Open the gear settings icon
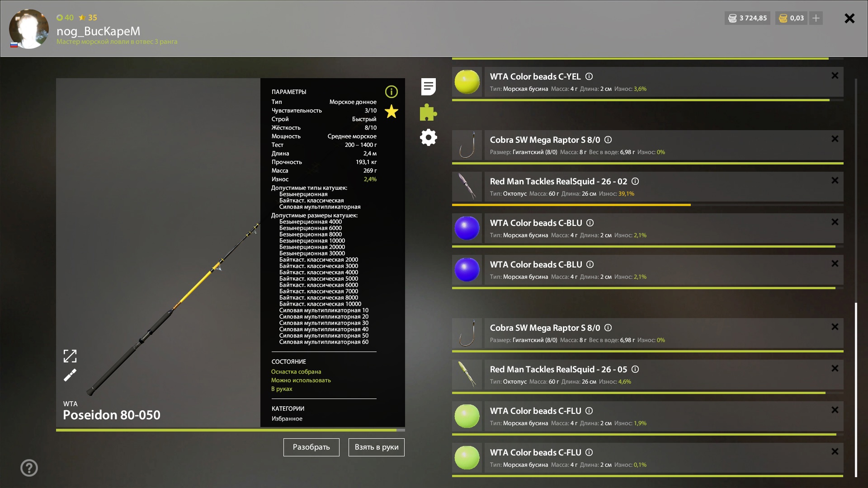Screen dimensions: 868x488 tap(428, 137)
